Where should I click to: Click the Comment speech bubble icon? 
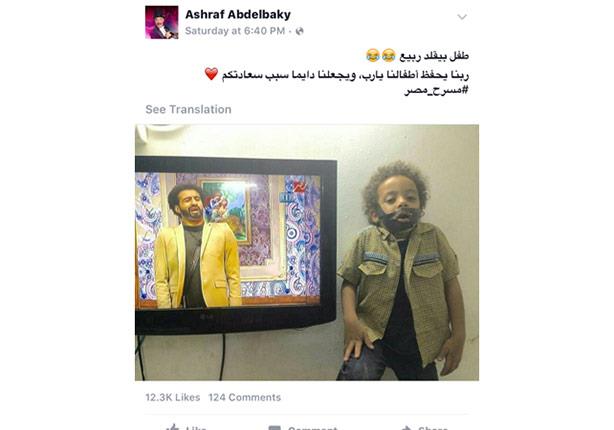coord(274,428)
